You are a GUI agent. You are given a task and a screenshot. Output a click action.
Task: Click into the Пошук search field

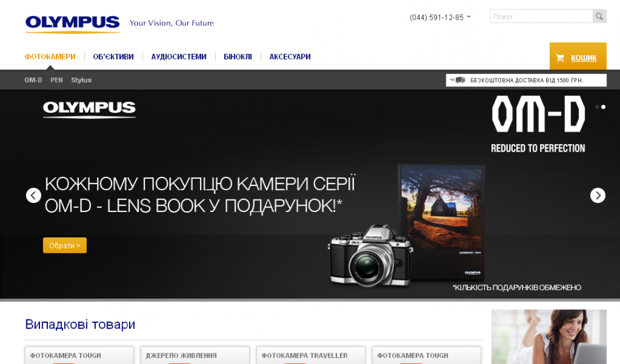click(x=541, y=16)
